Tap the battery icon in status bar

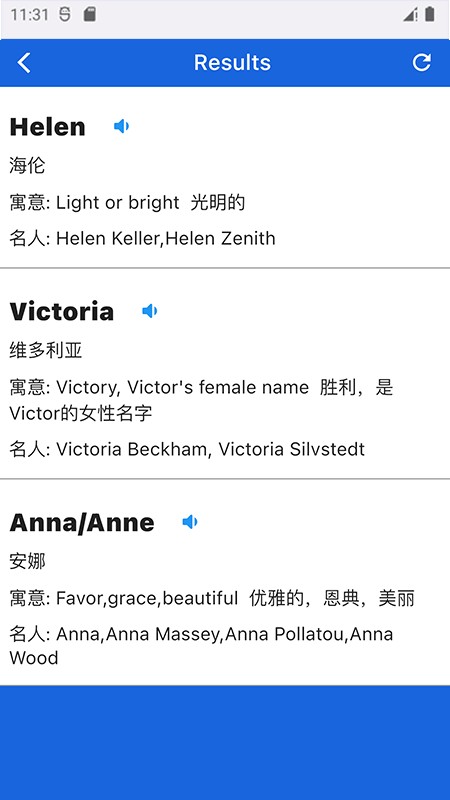(x=430, y=14)
